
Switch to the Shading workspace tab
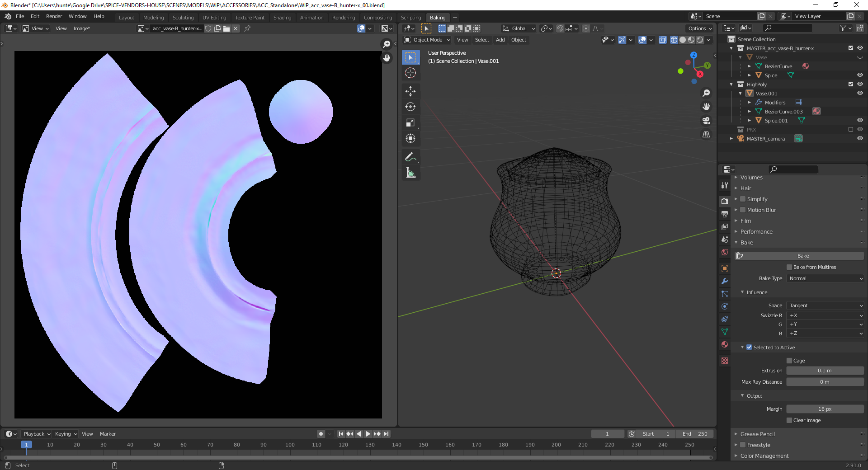pyautogui.click(x=282, y=18)
